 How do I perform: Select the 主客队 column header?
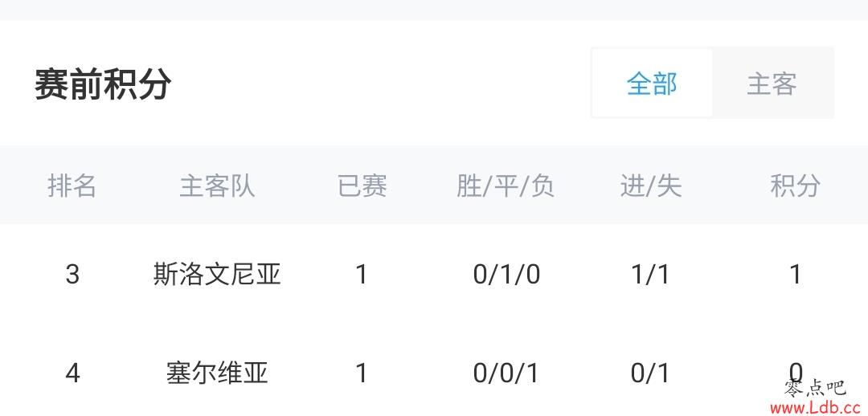(217, 186)
